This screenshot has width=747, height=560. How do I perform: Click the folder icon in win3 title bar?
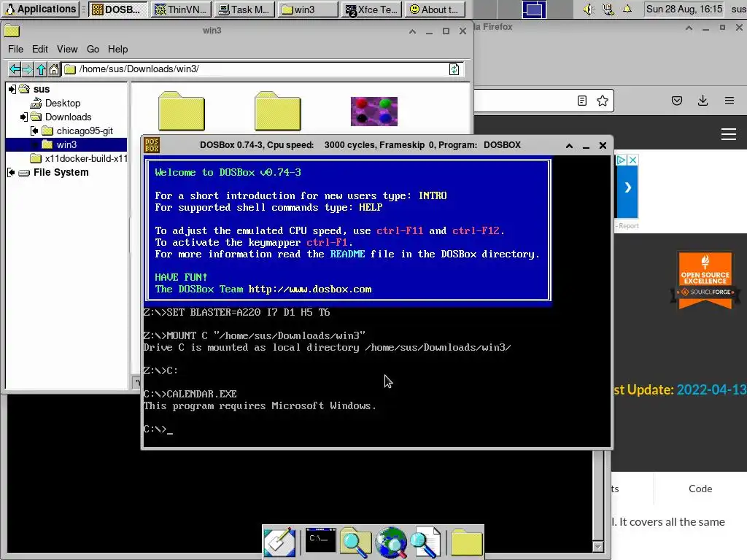pos(12,31)
